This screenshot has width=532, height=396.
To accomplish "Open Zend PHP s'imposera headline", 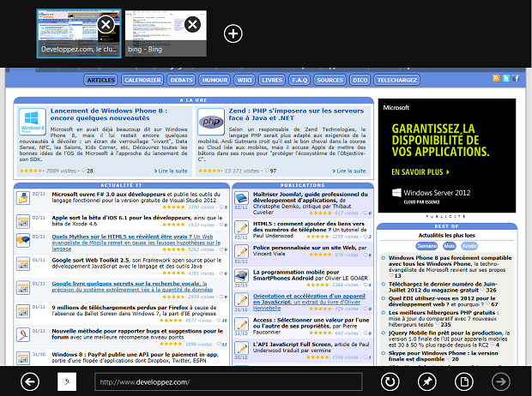I will (296, 114).
